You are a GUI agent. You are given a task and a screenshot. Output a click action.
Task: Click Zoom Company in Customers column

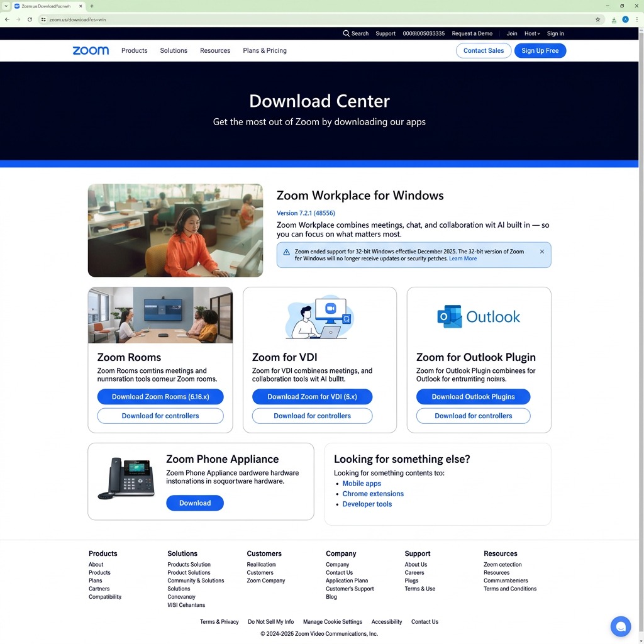tap(266, 580)
